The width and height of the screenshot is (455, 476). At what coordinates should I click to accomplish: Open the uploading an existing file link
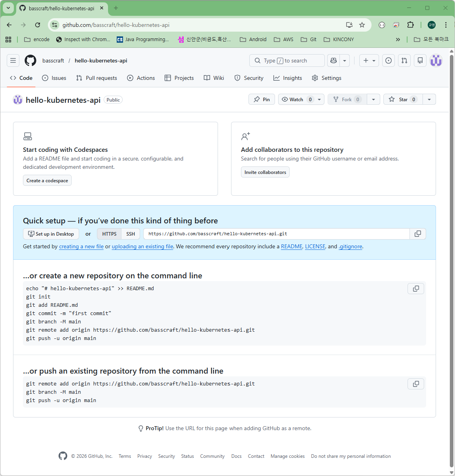tap(142, 246)
